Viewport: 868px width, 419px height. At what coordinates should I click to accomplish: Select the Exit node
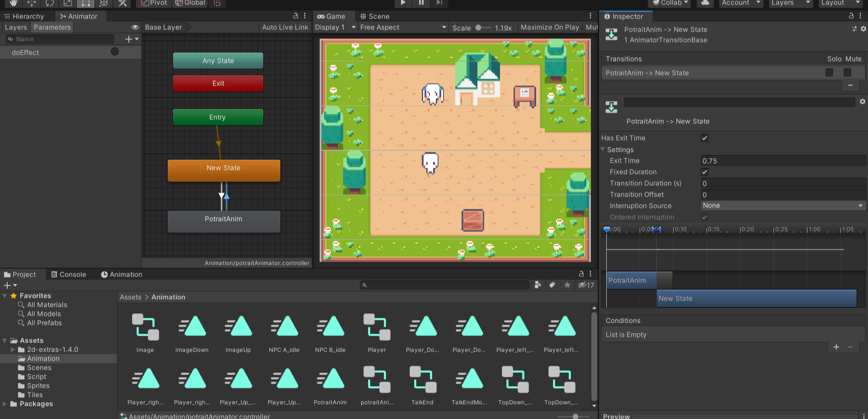coord(218,83)
